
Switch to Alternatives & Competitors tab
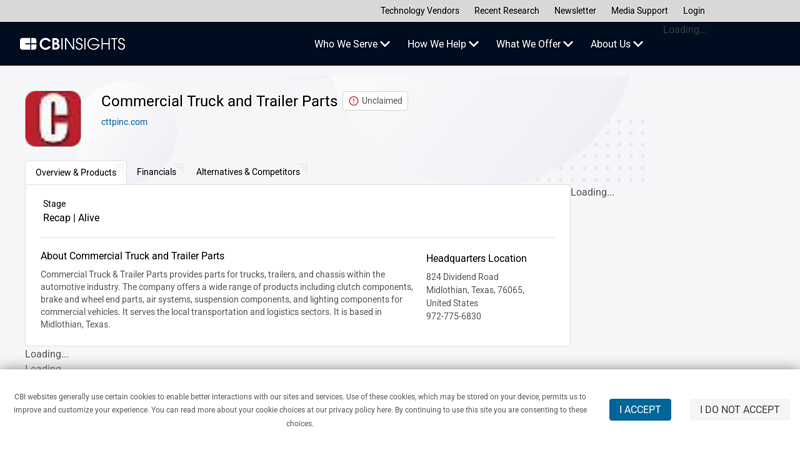click(248, 172)
